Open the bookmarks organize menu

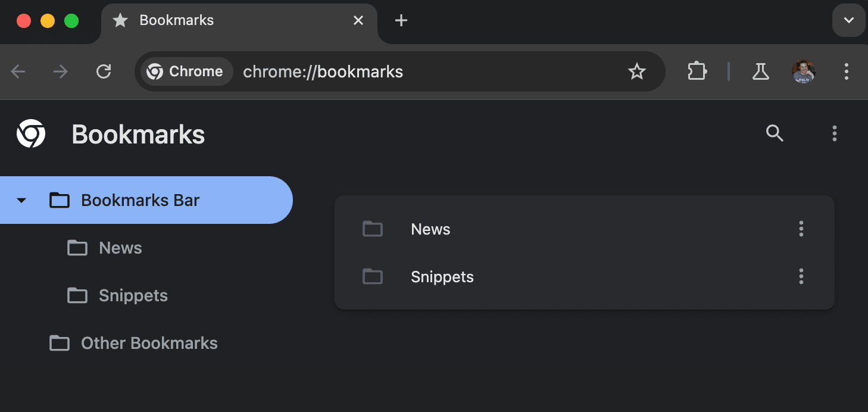[834, 133]
